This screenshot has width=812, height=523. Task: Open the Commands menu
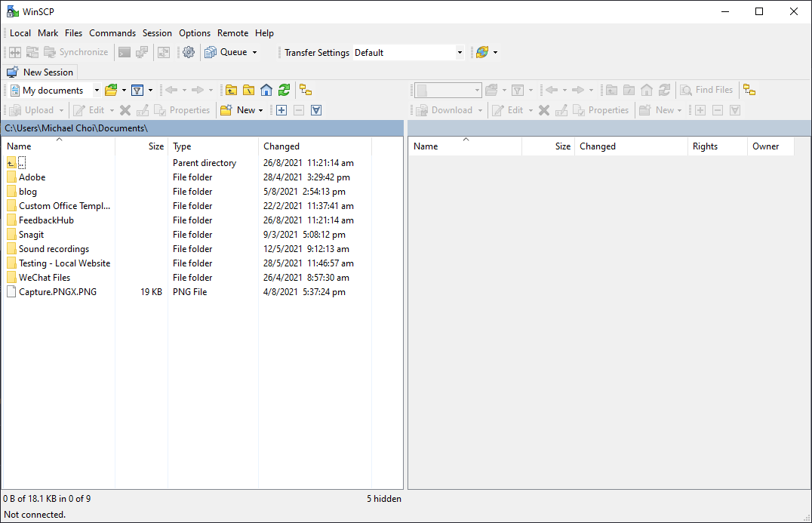click(112, 33)
